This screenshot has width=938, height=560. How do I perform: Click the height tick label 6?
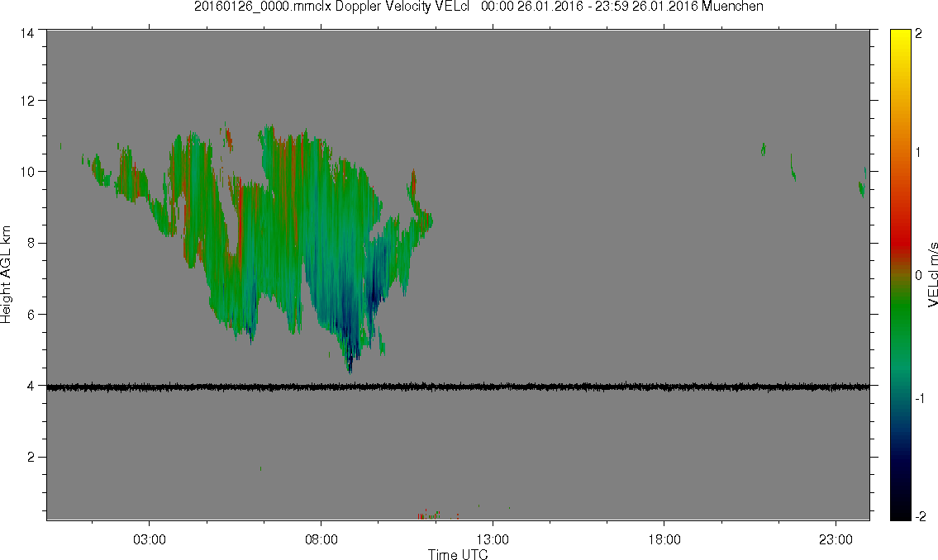point(31,315)
